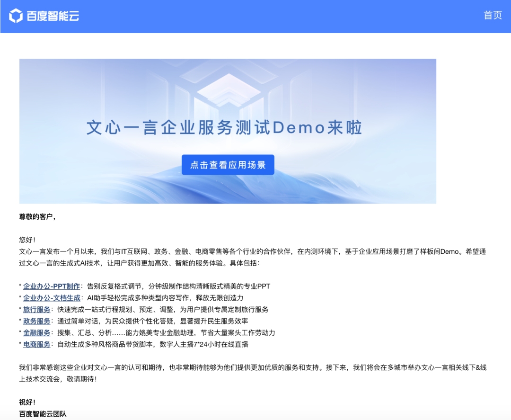The width and height of the screenshot is (511, 420).
Task: Click 点击查看应用场景 button
Action: tap(228, 165)
